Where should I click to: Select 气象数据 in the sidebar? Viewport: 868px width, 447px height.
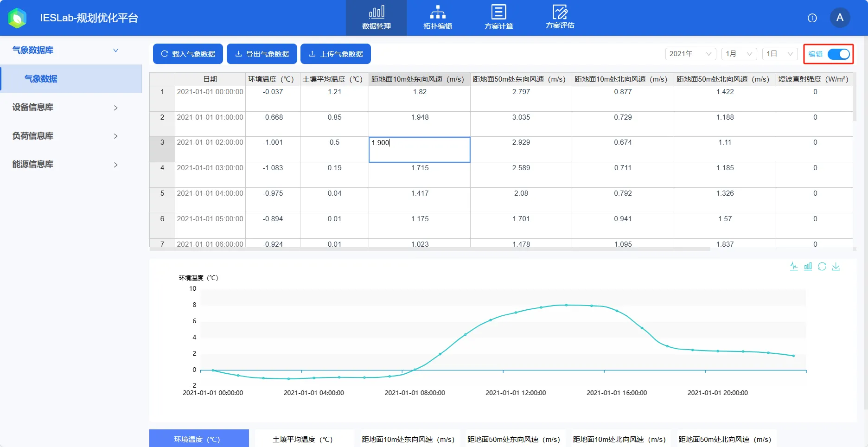coord(71,79)
